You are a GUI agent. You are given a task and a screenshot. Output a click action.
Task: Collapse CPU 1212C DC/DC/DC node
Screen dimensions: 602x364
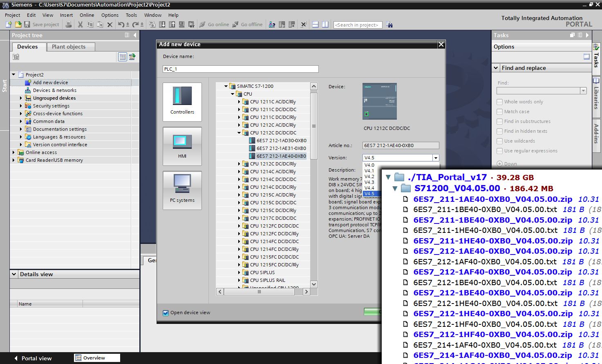pyautogui.click(x=239, y=133)
